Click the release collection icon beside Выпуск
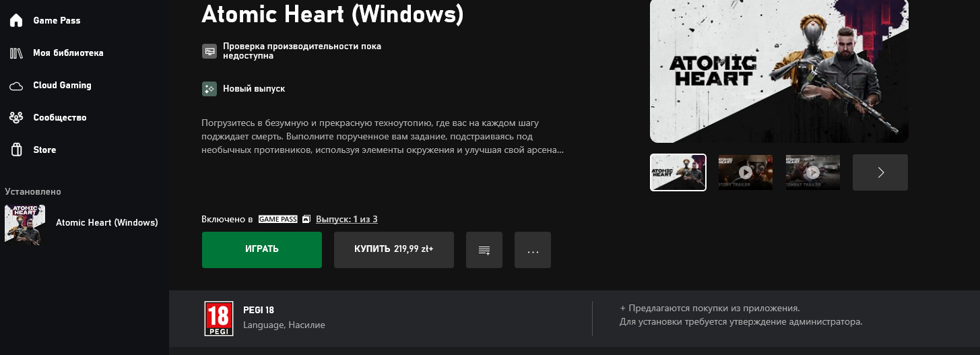 306,220
